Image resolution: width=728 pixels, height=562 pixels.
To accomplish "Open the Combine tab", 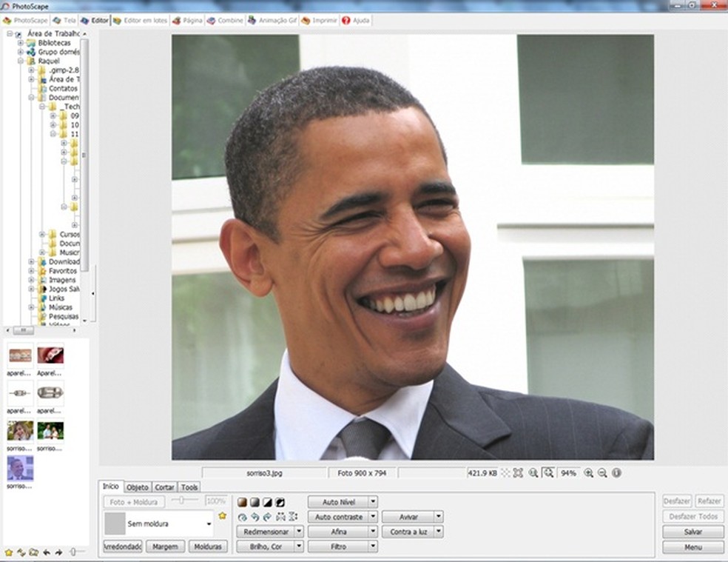I will point(225,21).
